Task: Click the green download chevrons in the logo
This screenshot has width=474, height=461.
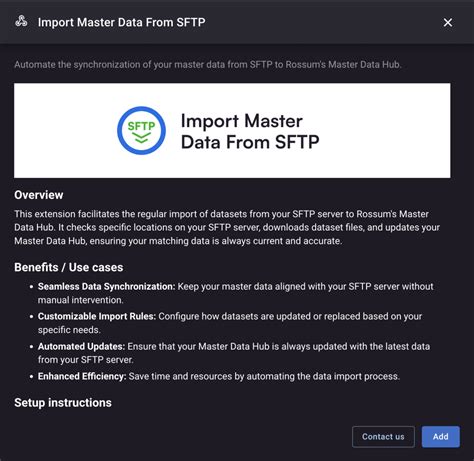Action: [141, 137]
